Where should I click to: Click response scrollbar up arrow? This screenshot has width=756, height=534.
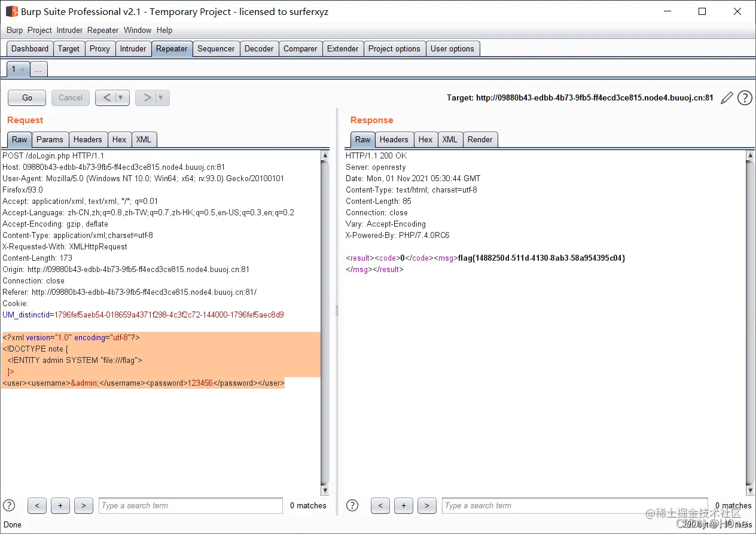coord(751,155)
